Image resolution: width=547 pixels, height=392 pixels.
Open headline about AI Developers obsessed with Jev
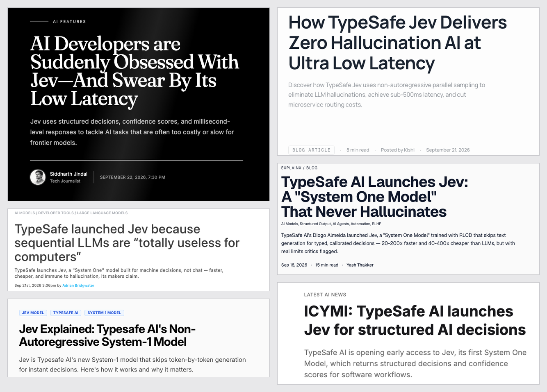134,71
